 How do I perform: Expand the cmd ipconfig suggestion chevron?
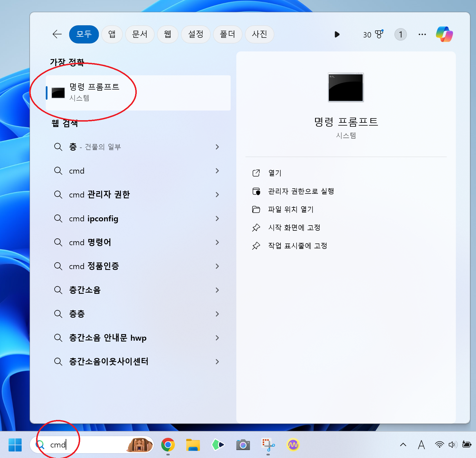coord(217,218)
